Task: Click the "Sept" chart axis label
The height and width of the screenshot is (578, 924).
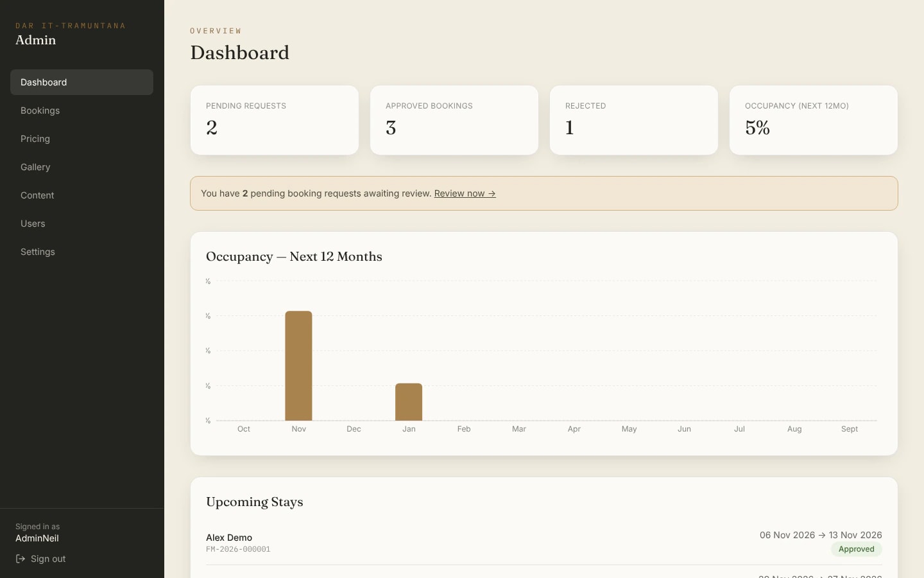Action: pyautogui.click(x=850, y=429)
